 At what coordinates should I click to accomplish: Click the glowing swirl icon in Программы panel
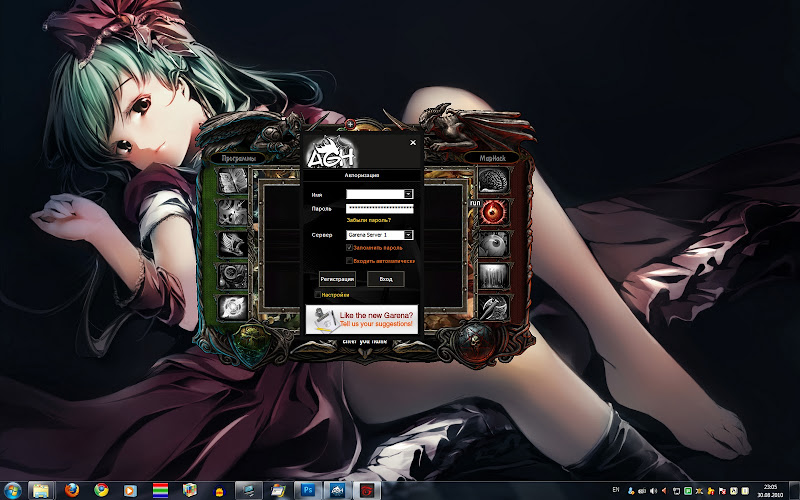pos(233,308)
